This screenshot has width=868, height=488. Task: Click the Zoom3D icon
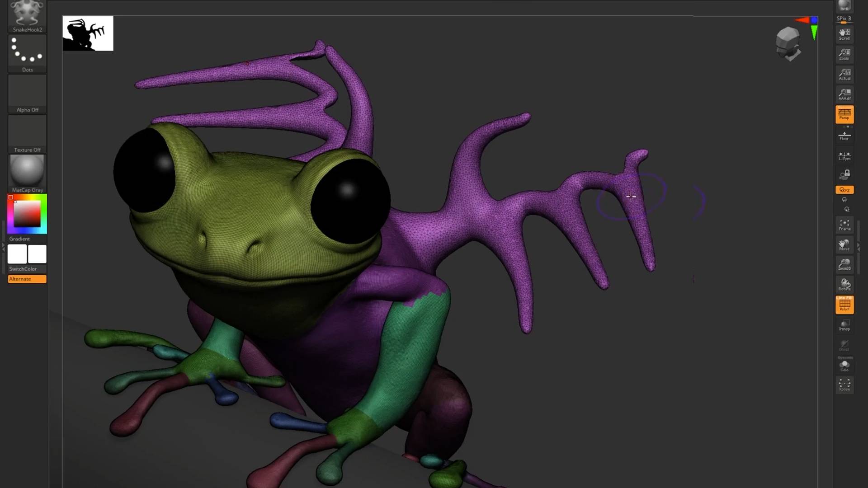[x=844, y=264]
